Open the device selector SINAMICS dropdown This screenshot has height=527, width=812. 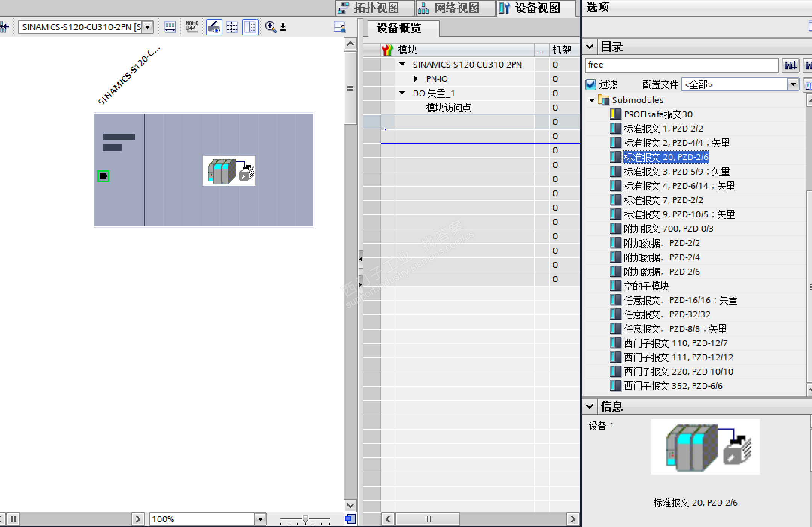coord(148,27)
